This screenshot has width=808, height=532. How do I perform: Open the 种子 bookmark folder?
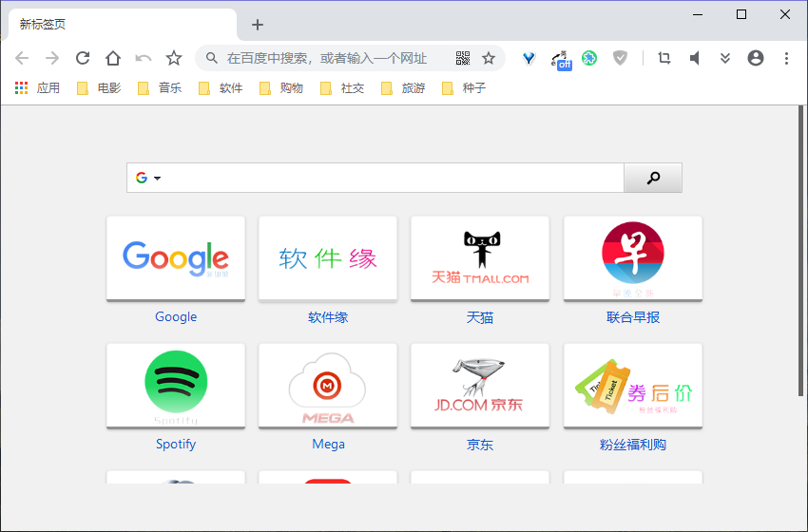click(x=463, y=88)
